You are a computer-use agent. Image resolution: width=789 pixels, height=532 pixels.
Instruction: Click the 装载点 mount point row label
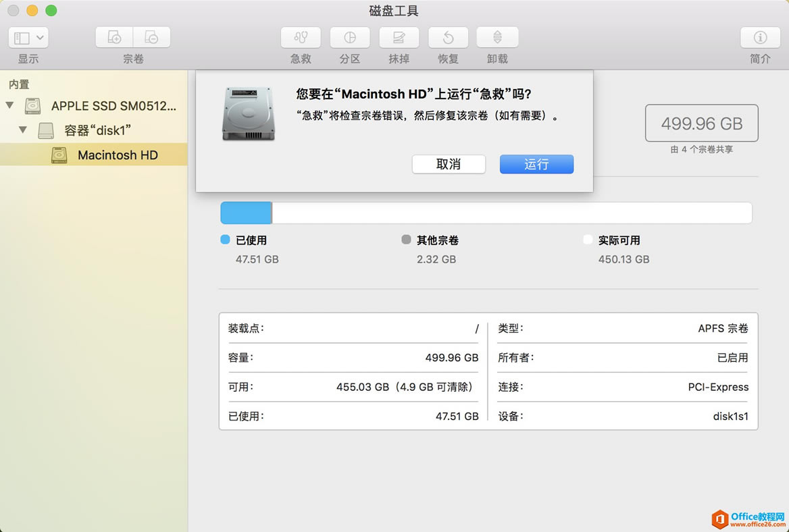click(x=246, y=328)
